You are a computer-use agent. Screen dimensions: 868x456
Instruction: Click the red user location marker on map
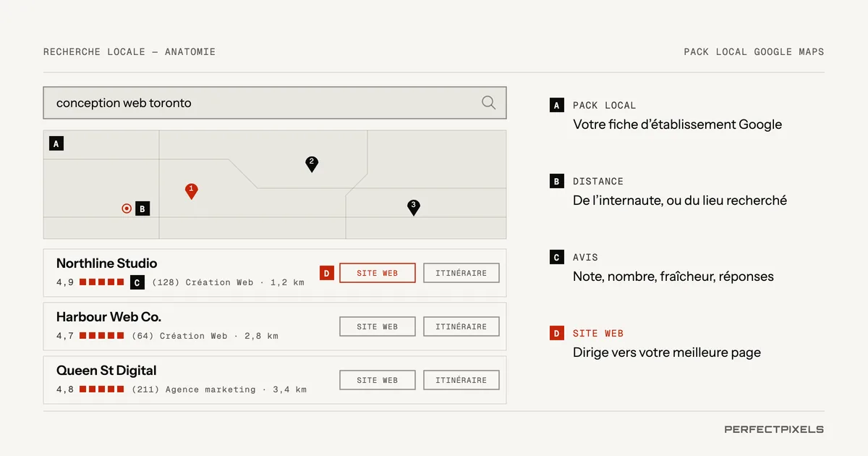click(127, 208)
